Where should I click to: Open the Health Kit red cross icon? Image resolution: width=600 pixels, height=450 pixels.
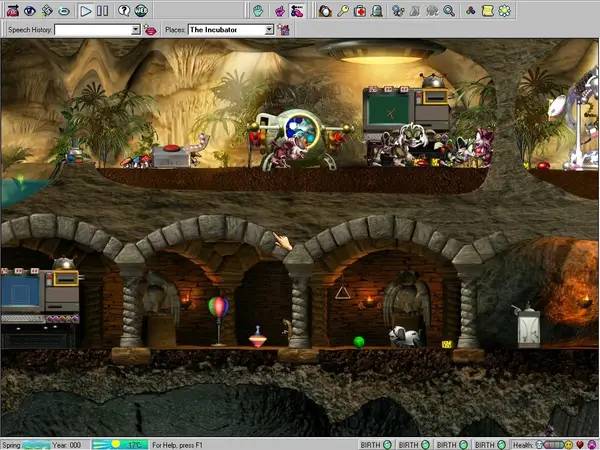[x=359, y=10]
